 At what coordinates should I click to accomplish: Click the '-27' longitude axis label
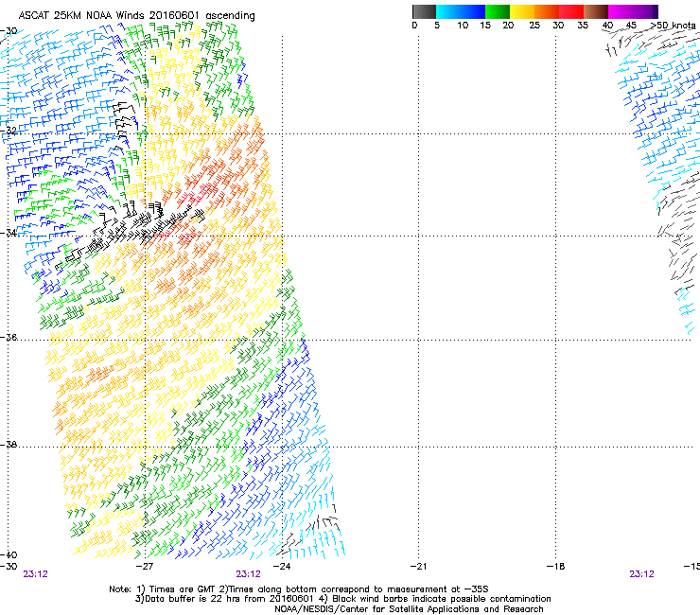point(145,567)
